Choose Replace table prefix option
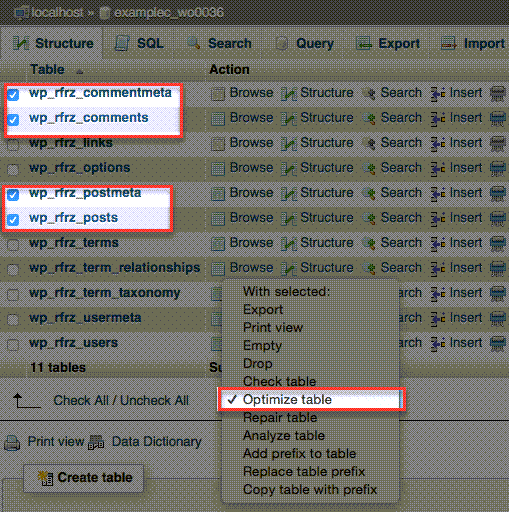 pos(311,471)
